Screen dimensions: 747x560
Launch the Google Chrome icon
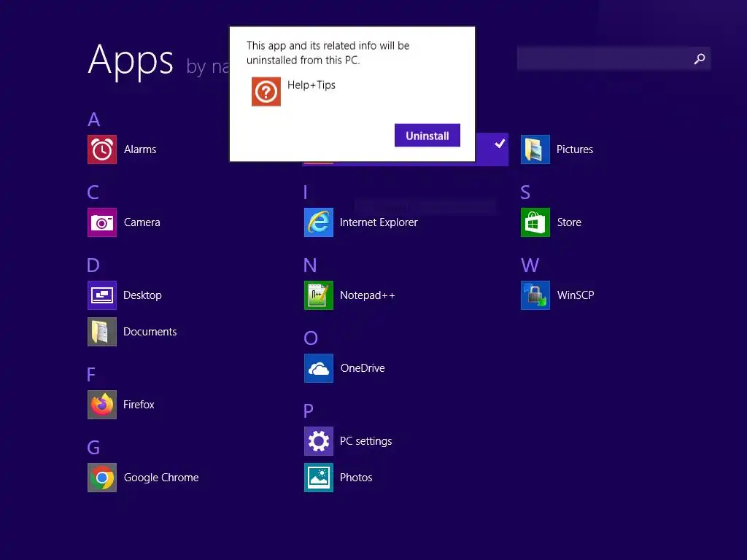(102, 478)
